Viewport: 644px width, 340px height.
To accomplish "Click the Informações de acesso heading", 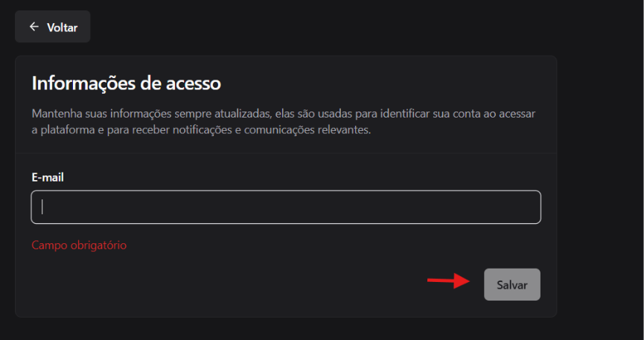I will pyautogui.click(x=127, y=83).
